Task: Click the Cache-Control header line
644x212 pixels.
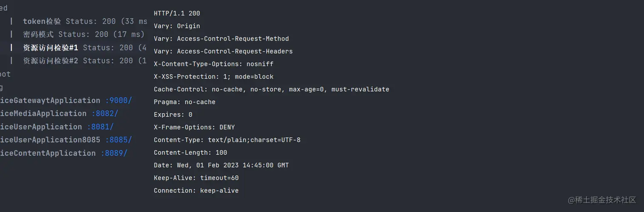Action: [x=271, y=89]
